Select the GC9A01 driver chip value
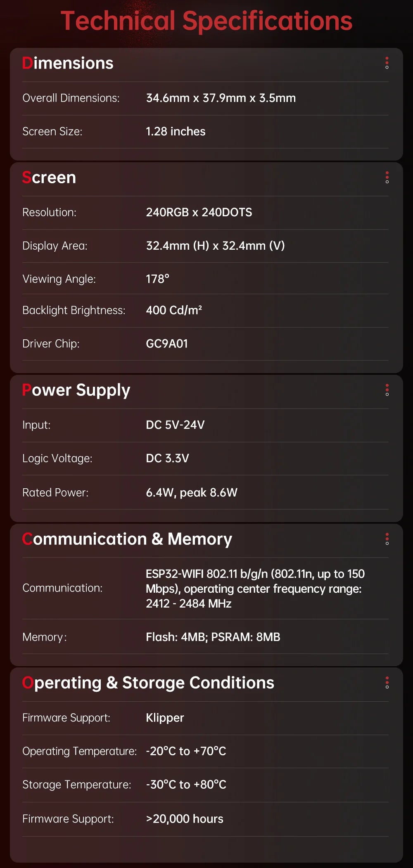 tap(167, 344)
